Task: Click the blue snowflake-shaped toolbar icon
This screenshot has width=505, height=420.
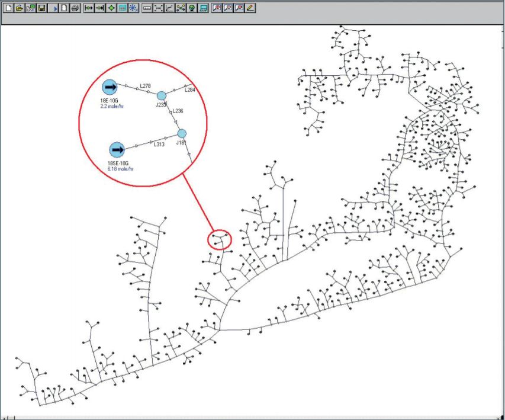Action: [134, 8]
